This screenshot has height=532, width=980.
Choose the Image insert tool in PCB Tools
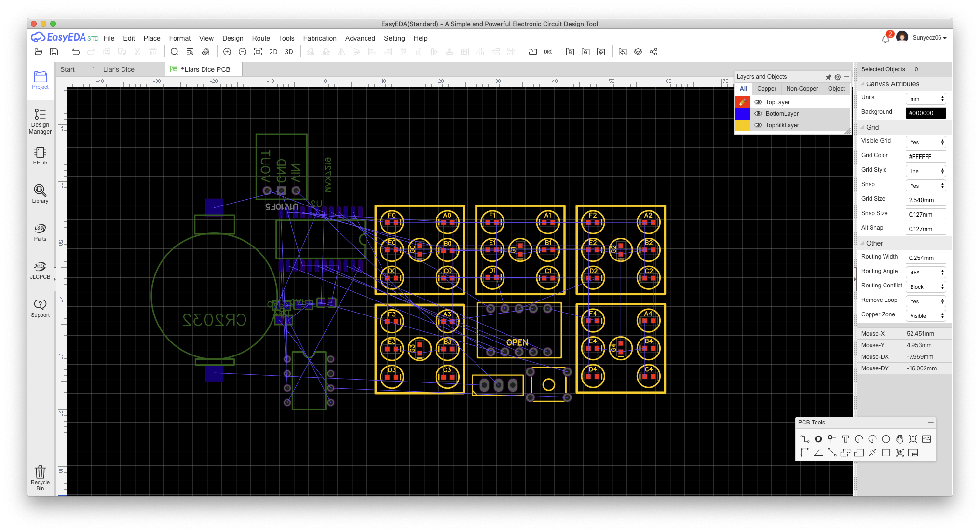926,439
